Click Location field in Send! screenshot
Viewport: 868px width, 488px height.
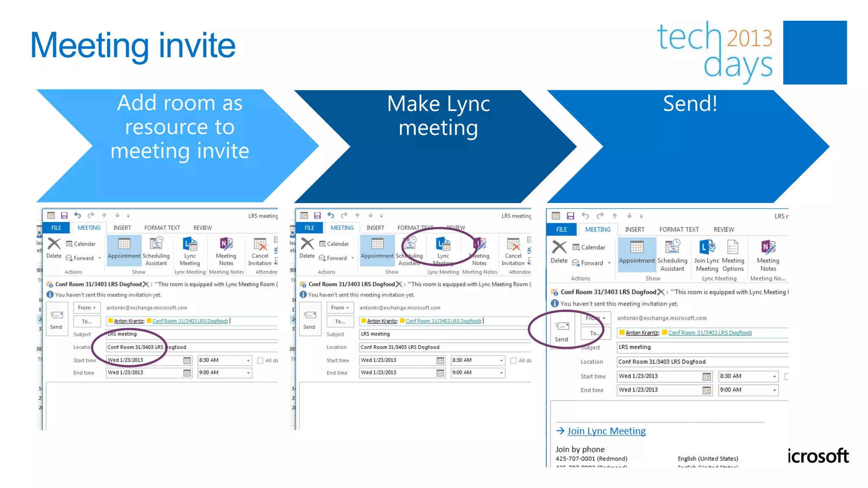[x=702, y=362]
